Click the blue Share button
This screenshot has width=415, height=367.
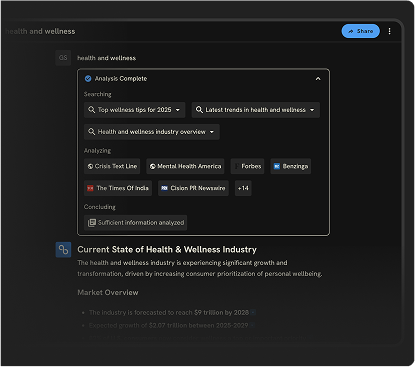tap(360, 31)
